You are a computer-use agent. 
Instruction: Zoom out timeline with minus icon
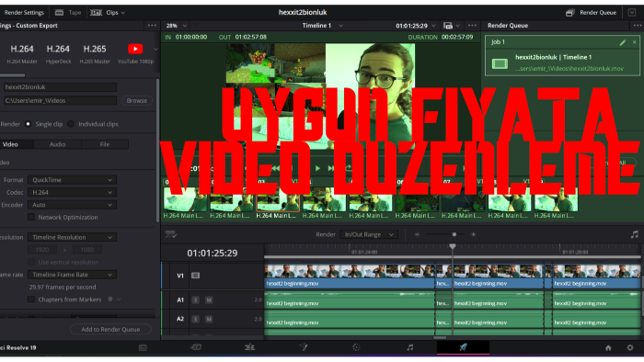coord(417,234)
